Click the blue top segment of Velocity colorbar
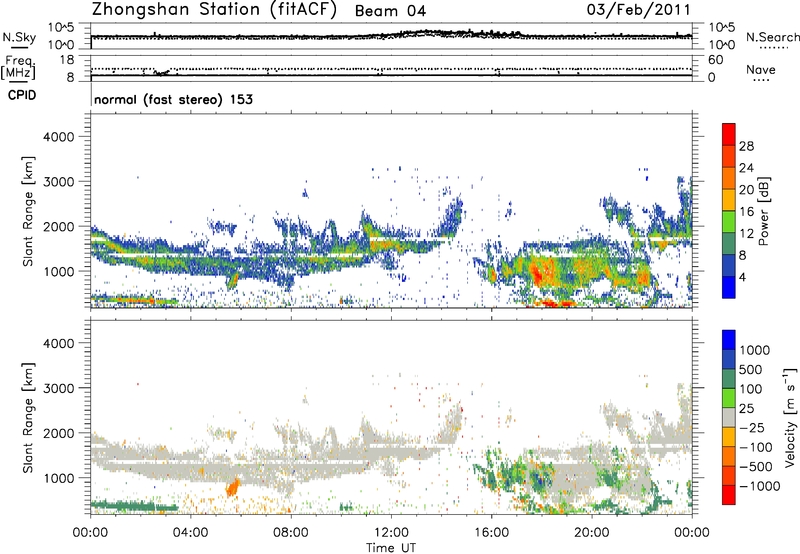800x554 pixels. (729, 340)
